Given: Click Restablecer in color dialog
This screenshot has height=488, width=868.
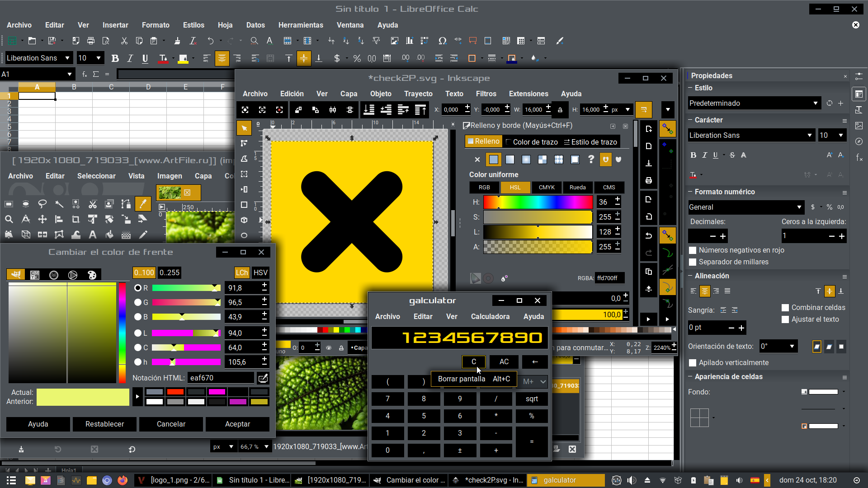Looking at the screenshot, I should click(104, 424).
